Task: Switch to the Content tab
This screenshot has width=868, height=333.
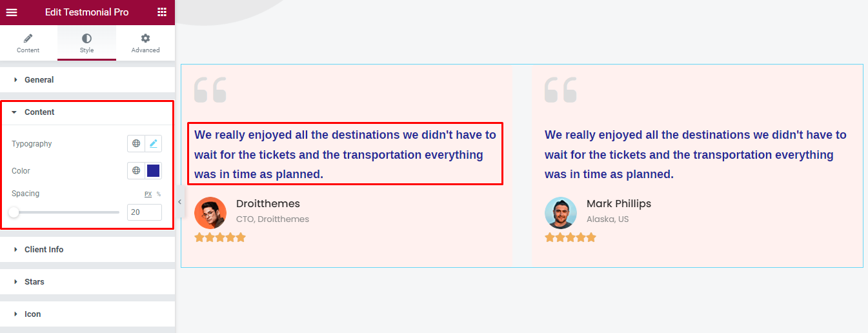Action: [28, 43]
